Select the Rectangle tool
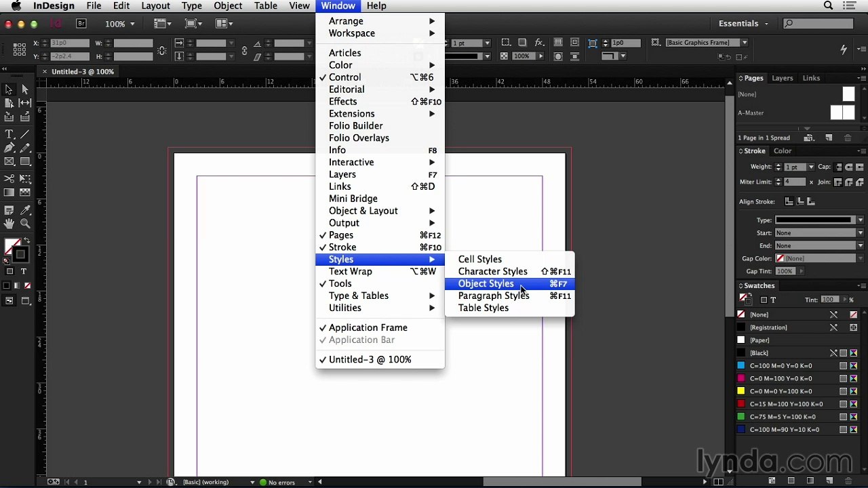The image size is (868, 488). [x=25, y=162]
